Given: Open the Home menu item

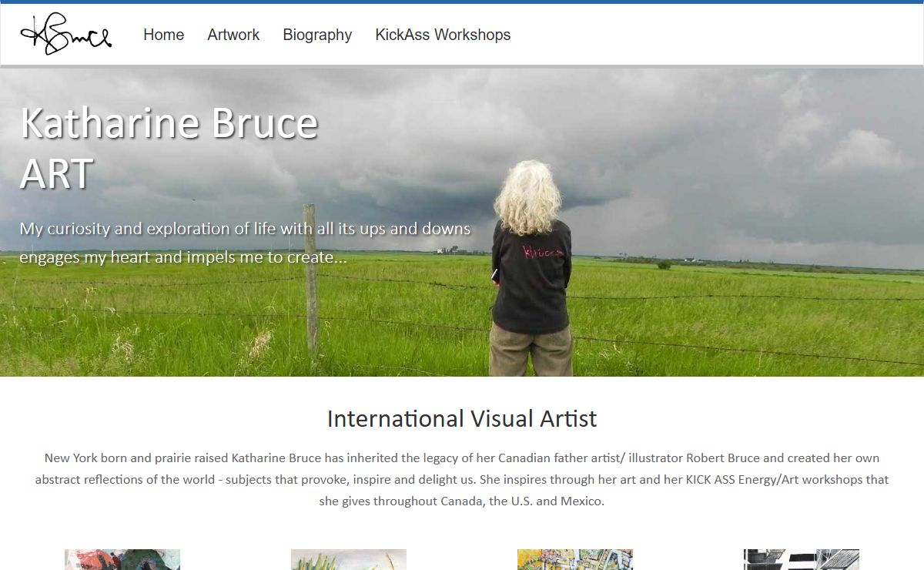Looking at the screenshot, I should (163, 35).
